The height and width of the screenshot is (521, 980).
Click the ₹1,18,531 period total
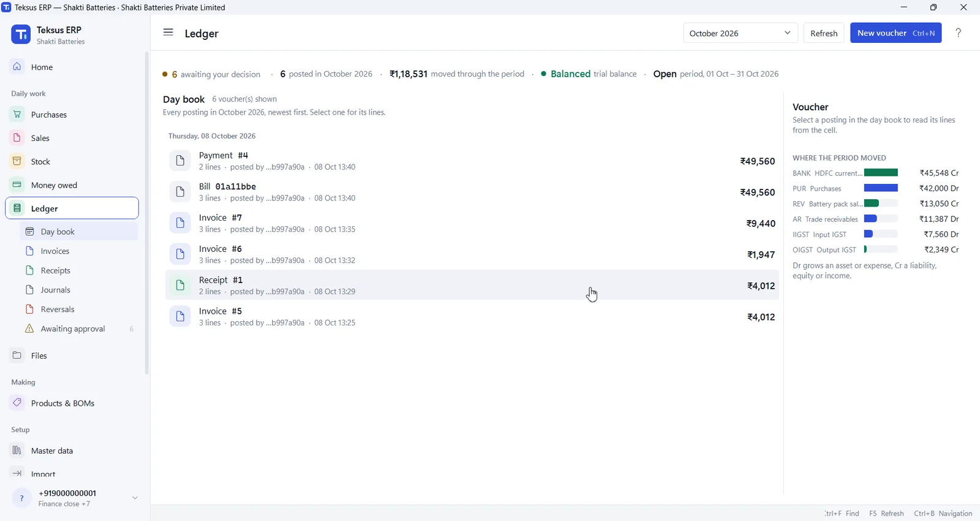(409, 74)
